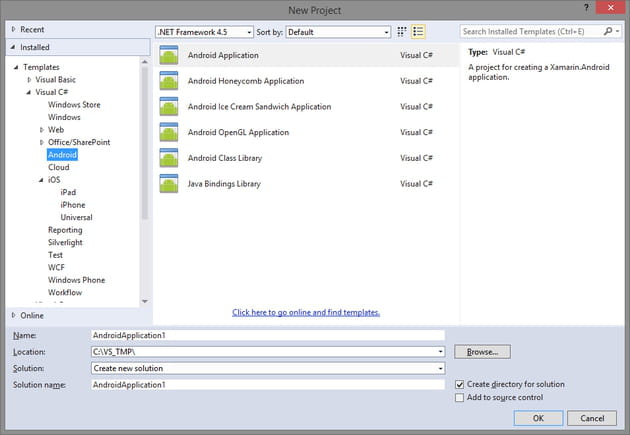Click the Solution name input field
The height and width of the screenshot is (435, 630).
pyautogui.click(x=268, y=385)
